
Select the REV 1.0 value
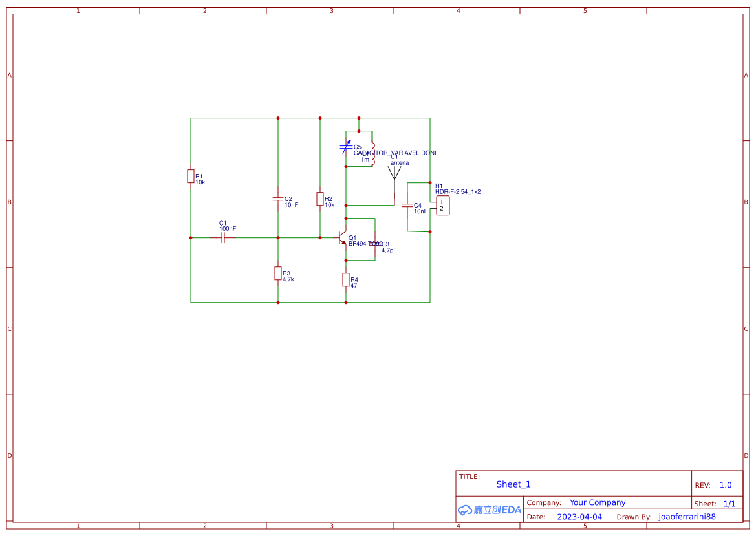pyautogui.click(x=726, y=485)
